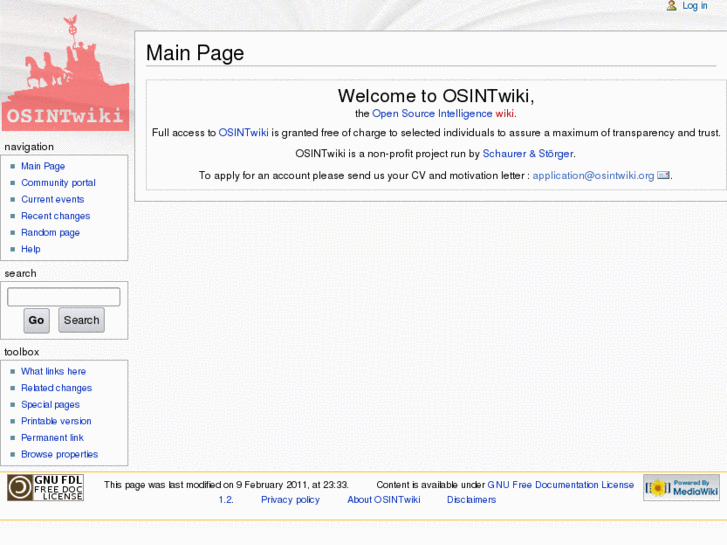
Task: Open the Log in link
Action: tap(695, 6)
